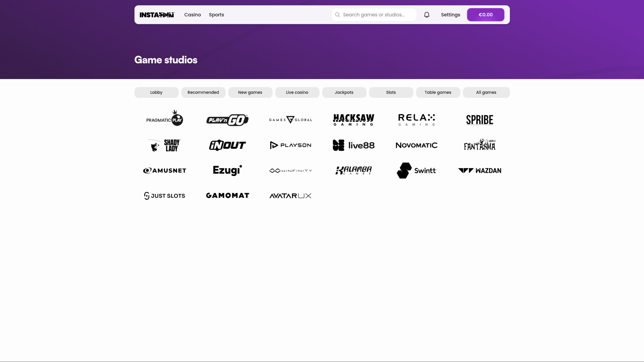This screenshot has height=362, width=644.
Task: Open the Hacksaw Gaming studio
Action: pos(353,120)
